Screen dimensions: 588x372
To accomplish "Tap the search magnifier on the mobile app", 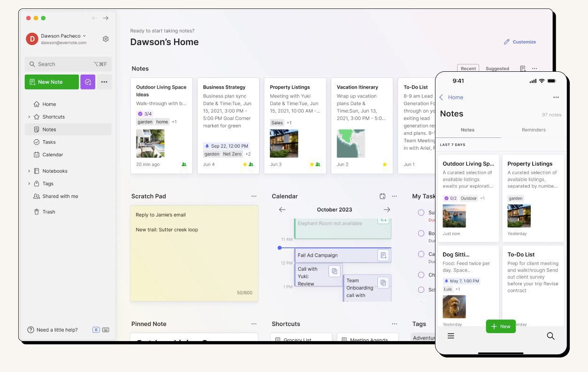I will point(550,336).
